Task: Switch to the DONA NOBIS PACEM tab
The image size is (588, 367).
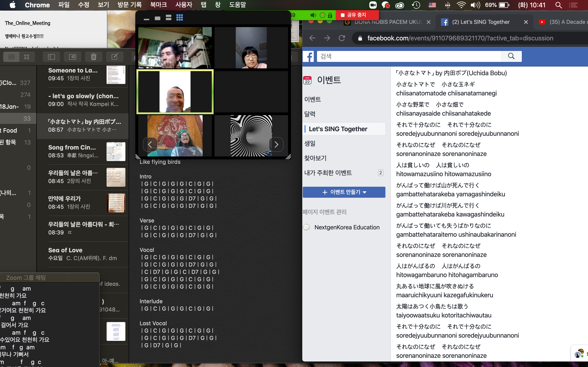Action: point(387,22)
